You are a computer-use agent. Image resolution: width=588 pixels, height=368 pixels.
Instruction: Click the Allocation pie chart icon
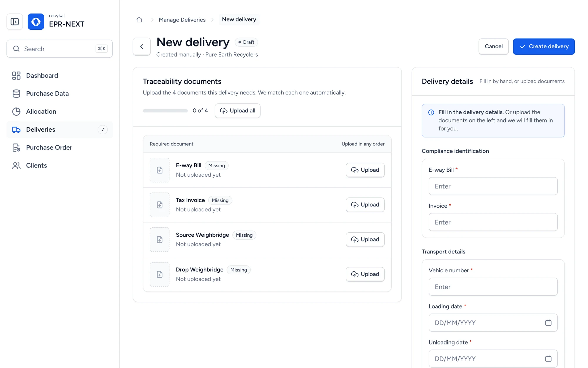click(16, 112)
